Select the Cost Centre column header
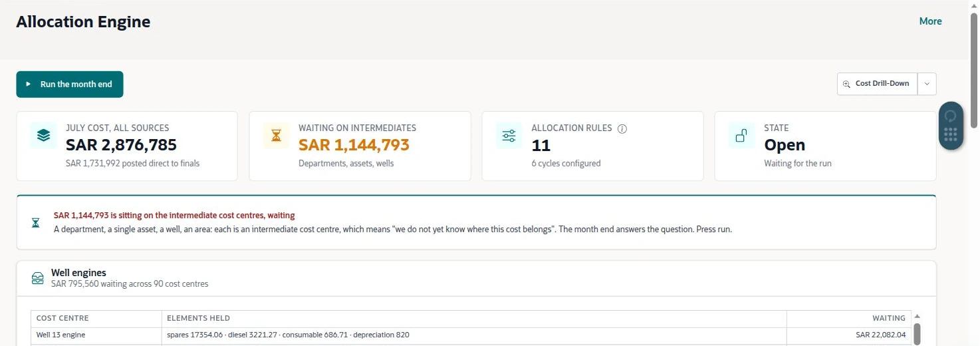Viewport: 980px width, 346px height. (96, 318)
